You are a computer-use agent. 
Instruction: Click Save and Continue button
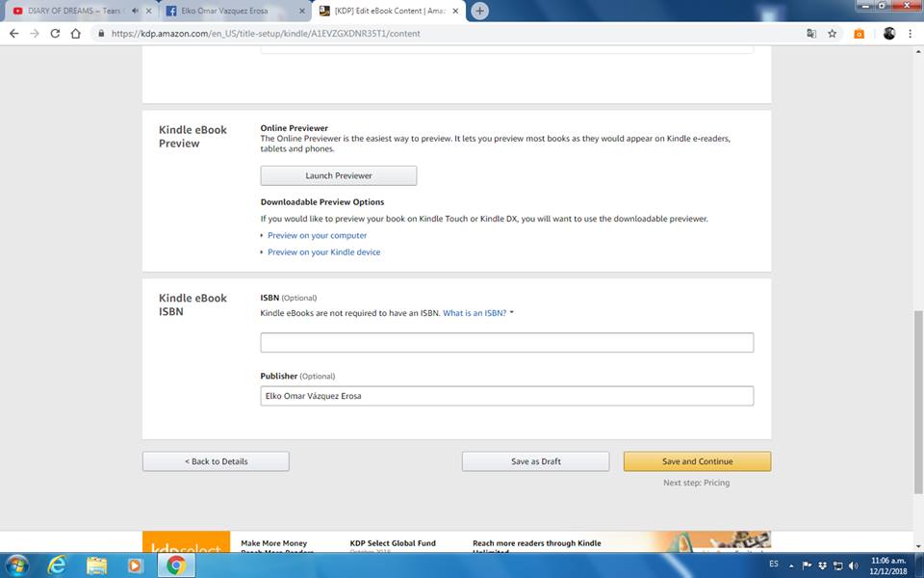697,461
